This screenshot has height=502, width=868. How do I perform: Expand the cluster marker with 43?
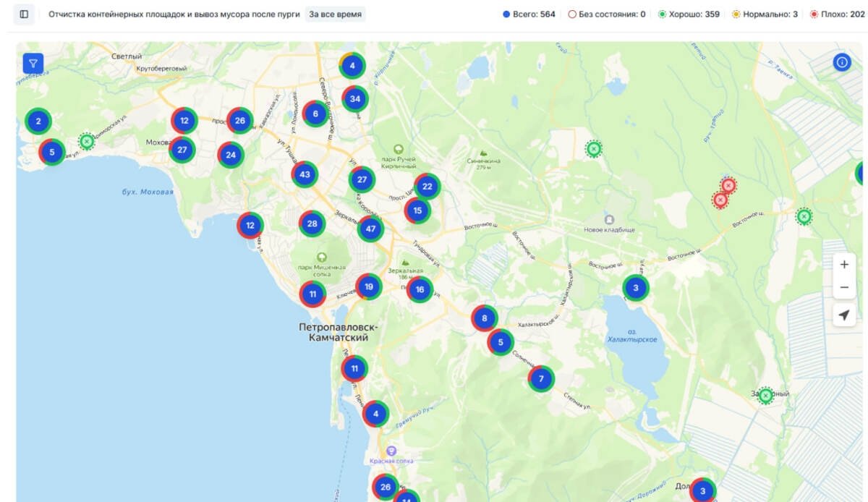(x=305, y=174)
